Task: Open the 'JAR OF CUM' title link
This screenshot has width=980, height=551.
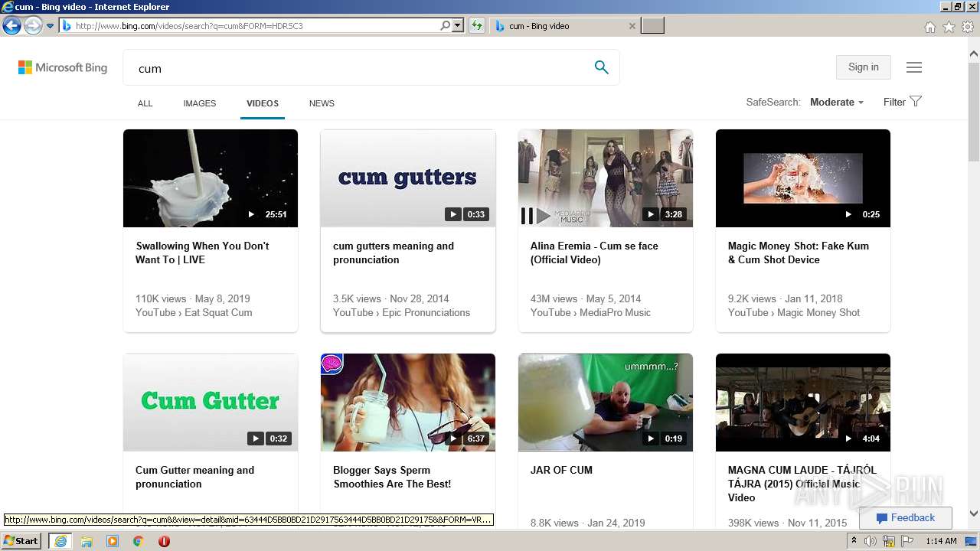Action: pyautogui.click(x=561, y=470)
